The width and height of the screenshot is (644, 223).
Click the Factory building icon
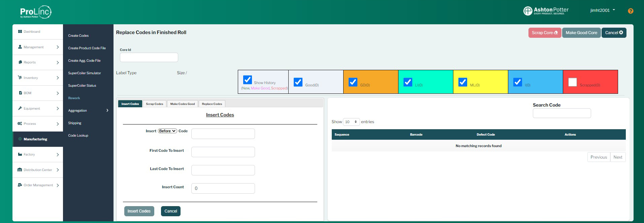pos(20,154)
